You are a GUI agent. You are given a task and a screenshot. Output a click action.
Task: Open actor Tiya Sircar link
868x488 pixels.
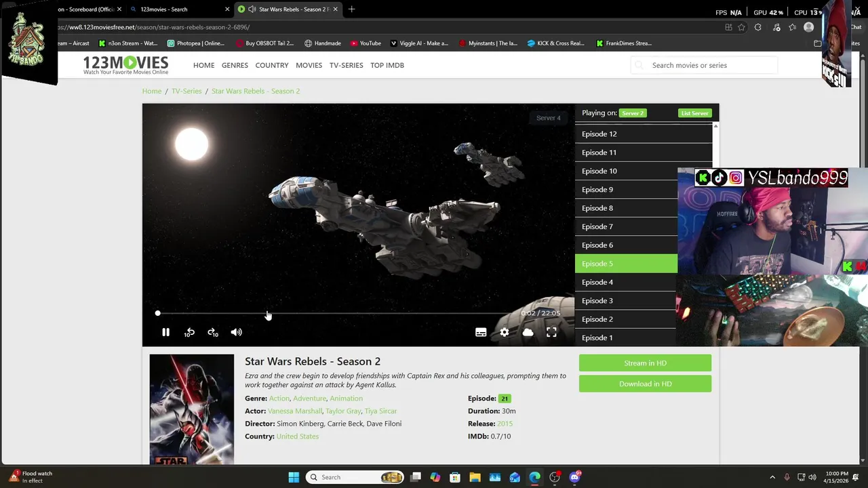pos(380,411)
